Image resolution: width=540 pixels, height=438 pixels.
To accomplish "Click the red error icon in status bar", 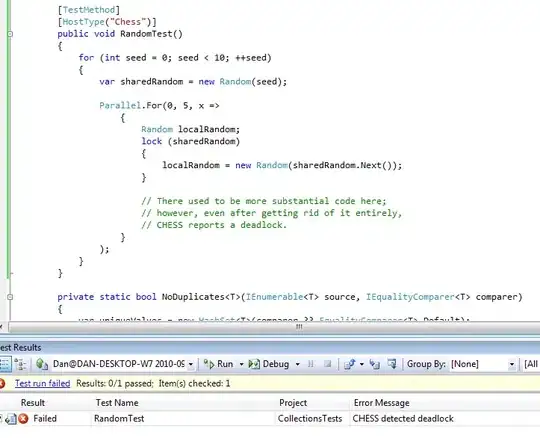I will pyautogui.click(x=2, y=384).
